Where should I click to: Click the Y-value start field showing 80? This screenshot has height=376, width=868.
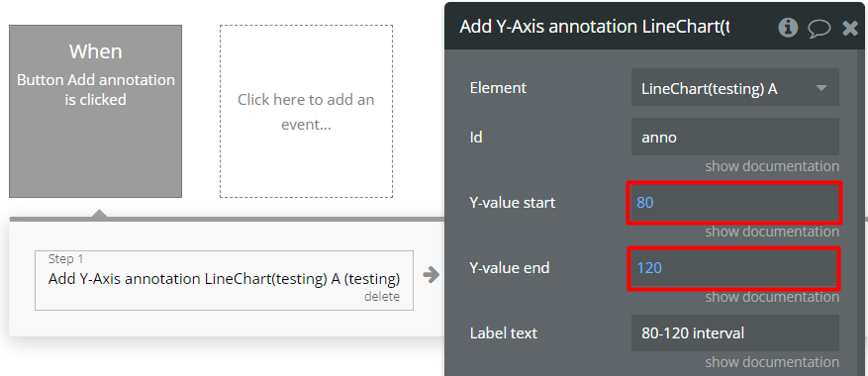point(734,203)
